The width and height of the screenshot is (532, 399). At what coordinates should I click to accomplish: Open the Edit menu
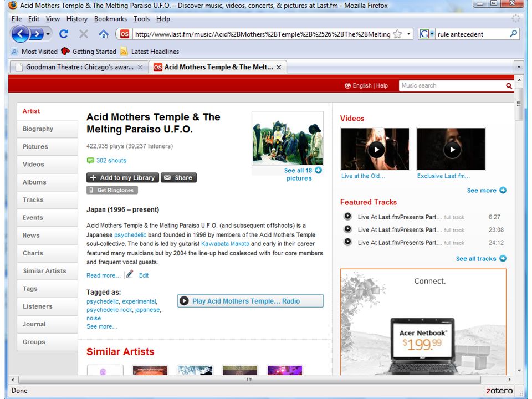click(x=34, y=19)
